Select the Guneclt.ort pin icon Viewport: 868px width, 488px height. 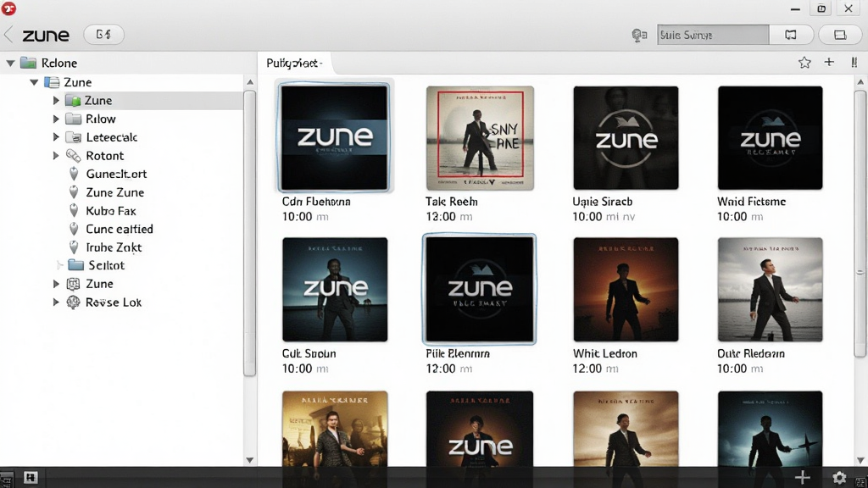coord(74,174)
